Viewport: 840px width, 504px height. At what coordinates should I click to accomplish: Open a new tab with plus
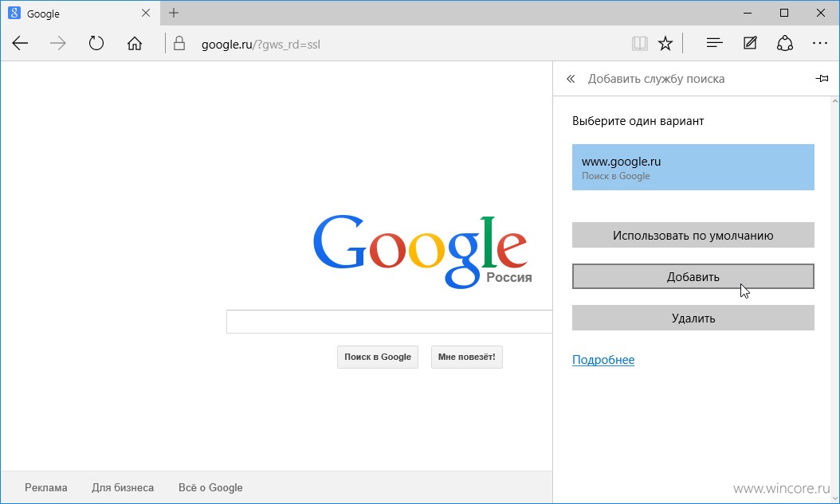coord(174,13)
